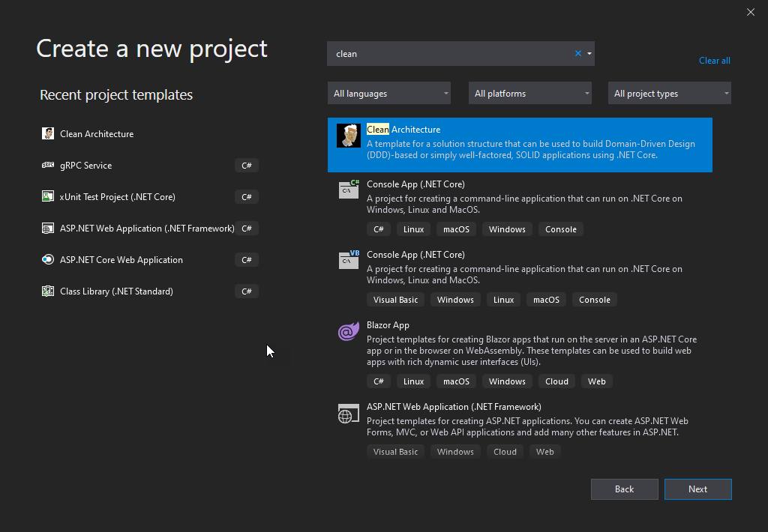The height and width of the screenshot is (532, 768).
Task: Click the Next button
Action: pyautogui.click(x=698, y=489)
